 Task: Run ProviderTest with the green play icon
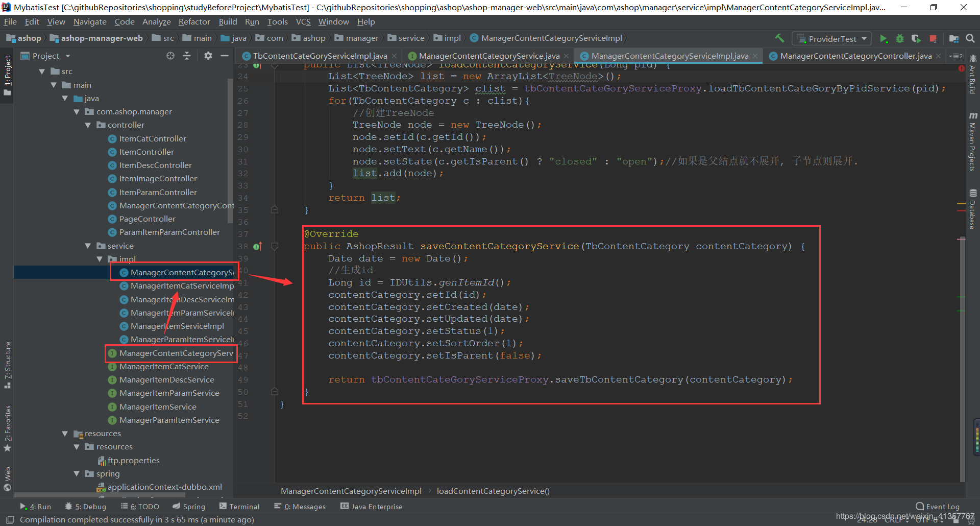tap(884, 39)
